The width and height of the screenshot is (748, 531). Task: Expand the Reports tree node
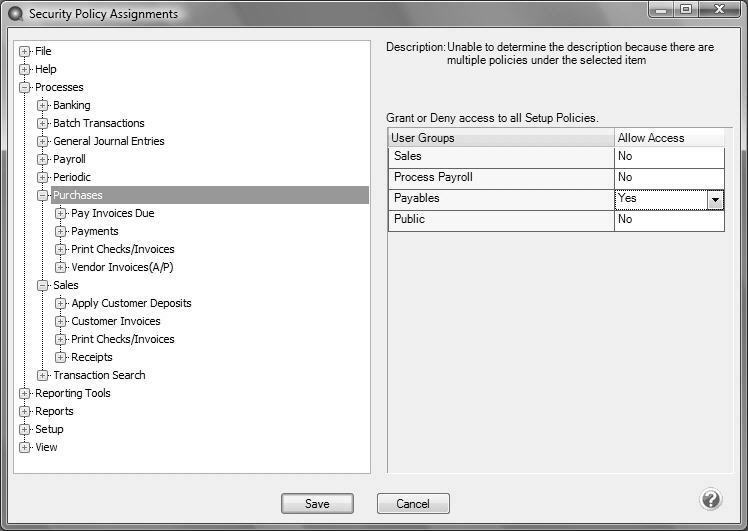point(25,412)
